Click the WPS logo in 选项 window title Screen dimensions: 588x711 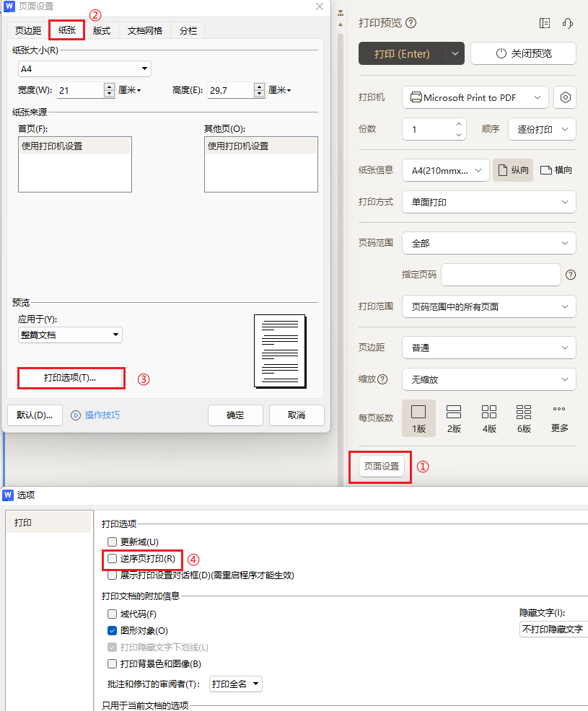tap(8, 495)
